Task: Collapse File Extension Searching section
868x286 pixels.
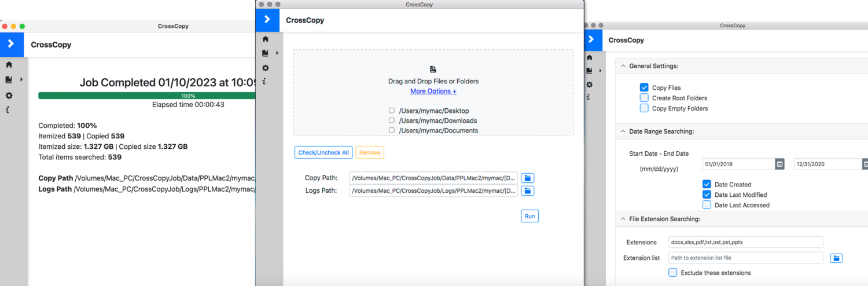Action: pyautogui.click(x=623, y=219)
